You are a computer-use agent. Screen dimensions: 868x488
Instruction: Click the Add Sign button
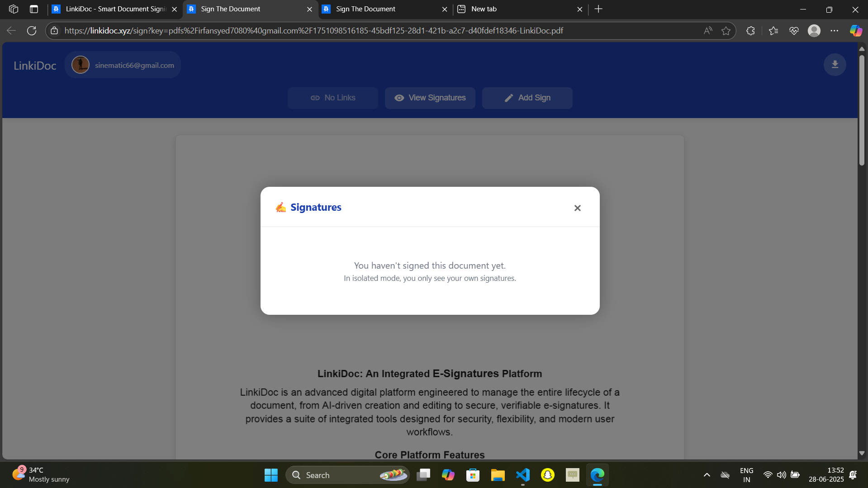pos(527,98)
